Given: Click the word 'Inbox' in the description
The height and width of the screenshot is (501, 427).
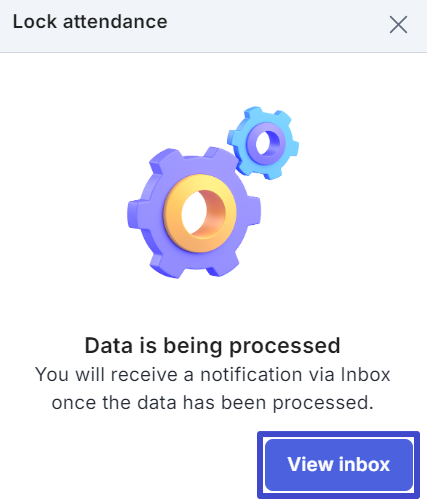Looking at the screenshot, I should point(365,374).
